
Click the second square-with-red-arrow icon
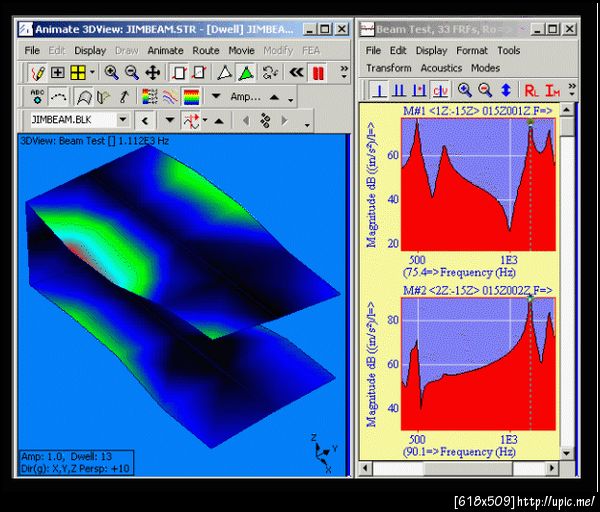coord(199,72)
